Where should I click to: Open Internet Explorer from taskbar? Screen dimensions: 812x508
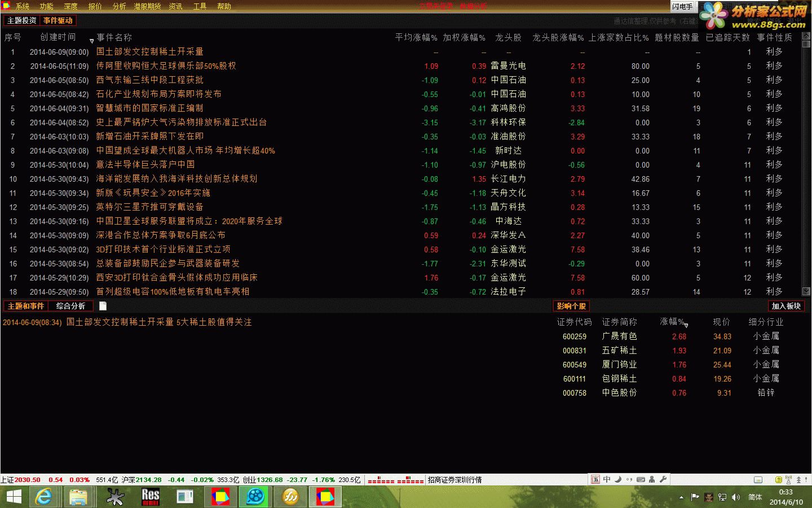pos(43,497)
